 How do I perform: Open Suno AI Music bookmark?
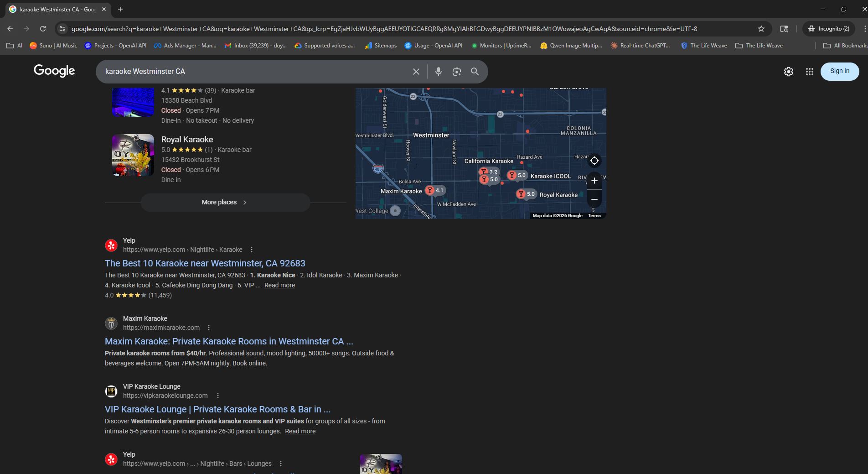[53, 46]
